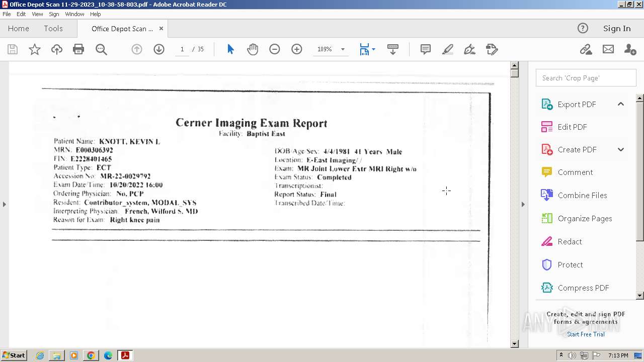Open Export PDF tool

point(577,104)
